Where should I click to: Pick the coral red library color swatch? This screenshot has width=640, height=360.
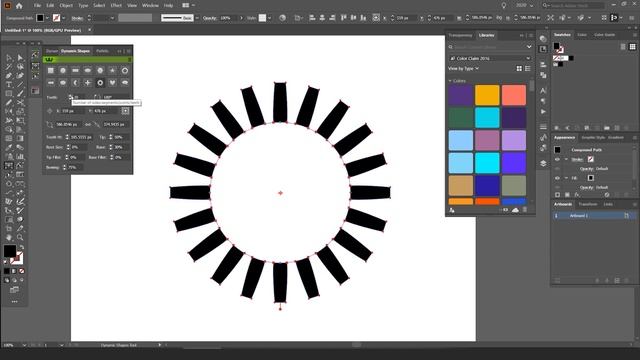(x=514, y=95)
